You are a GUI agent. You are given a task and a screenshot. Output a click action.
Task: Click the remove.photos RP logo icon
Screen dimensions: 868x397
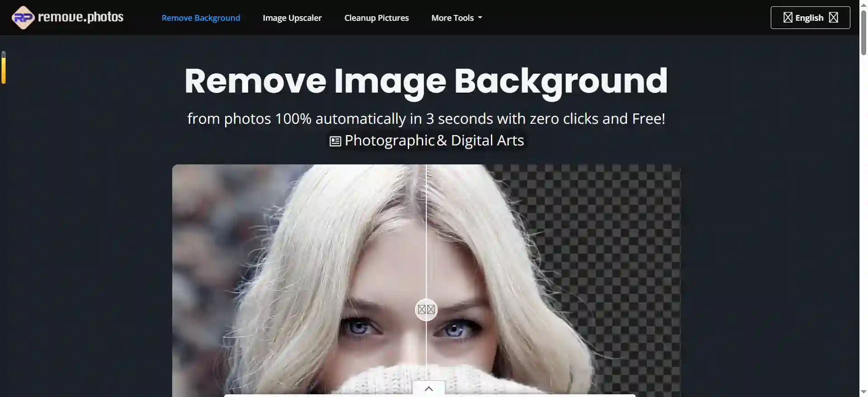(23, 18)
